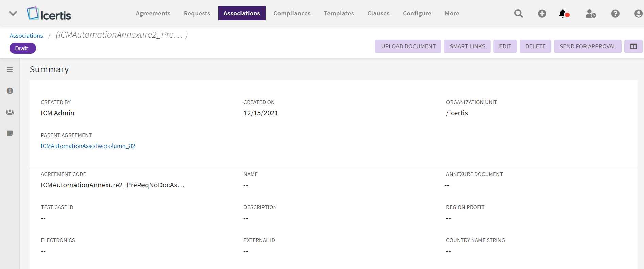Click the Draft status badge

(22, 48)
